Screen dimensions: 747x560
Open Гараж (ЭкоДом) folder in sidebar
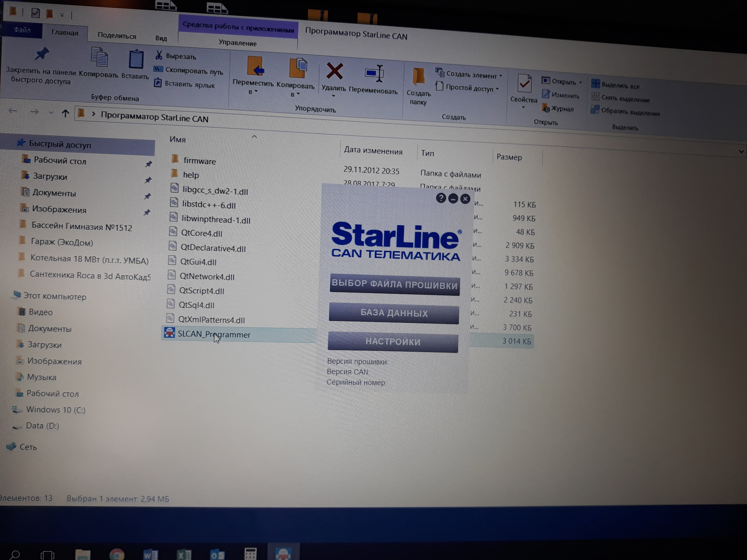pos(62,242)
